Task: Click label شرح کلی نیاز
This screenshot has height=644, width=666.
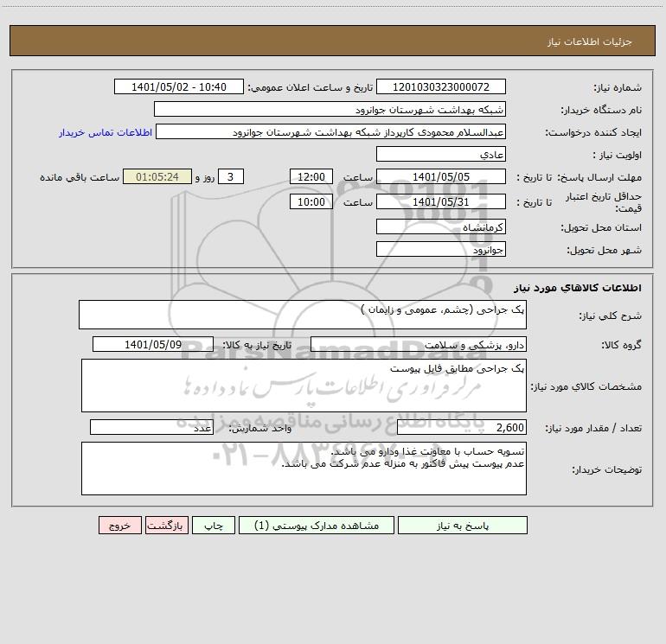Action: click(611, 316)
